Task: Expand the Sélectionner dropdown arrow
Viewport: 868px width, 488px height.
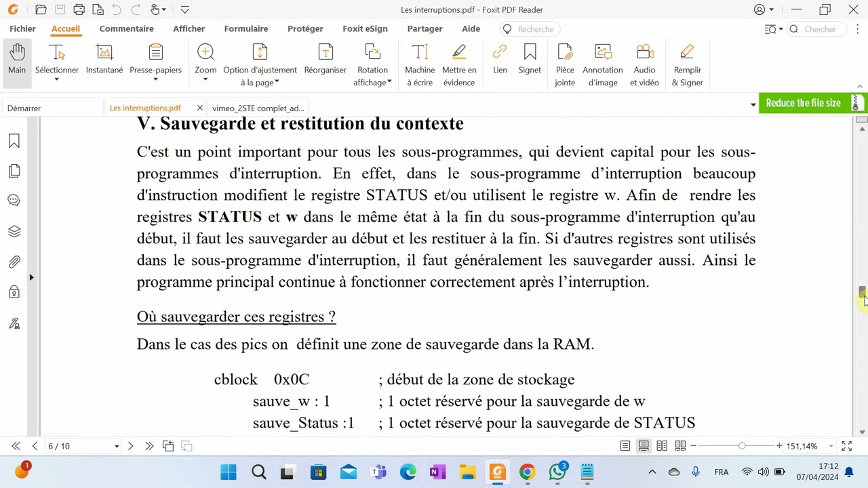Action: point(57,80)
